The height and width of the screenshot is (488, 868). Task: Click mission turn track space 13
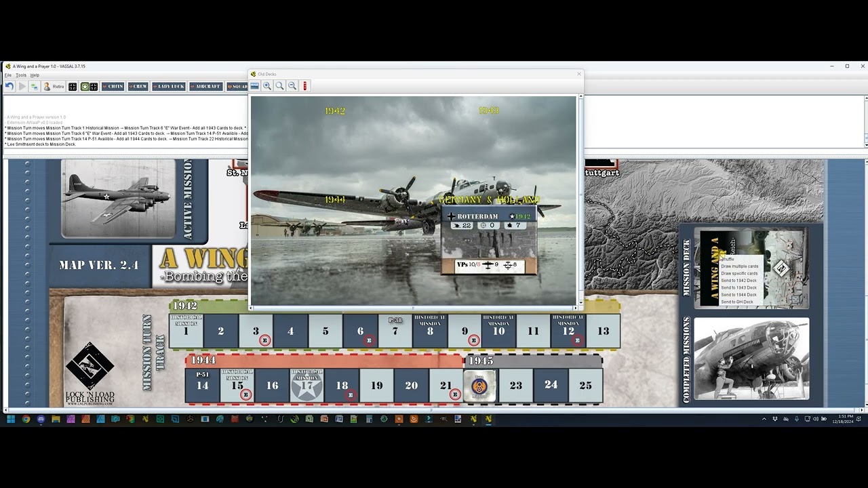click(x=603, y=331)
